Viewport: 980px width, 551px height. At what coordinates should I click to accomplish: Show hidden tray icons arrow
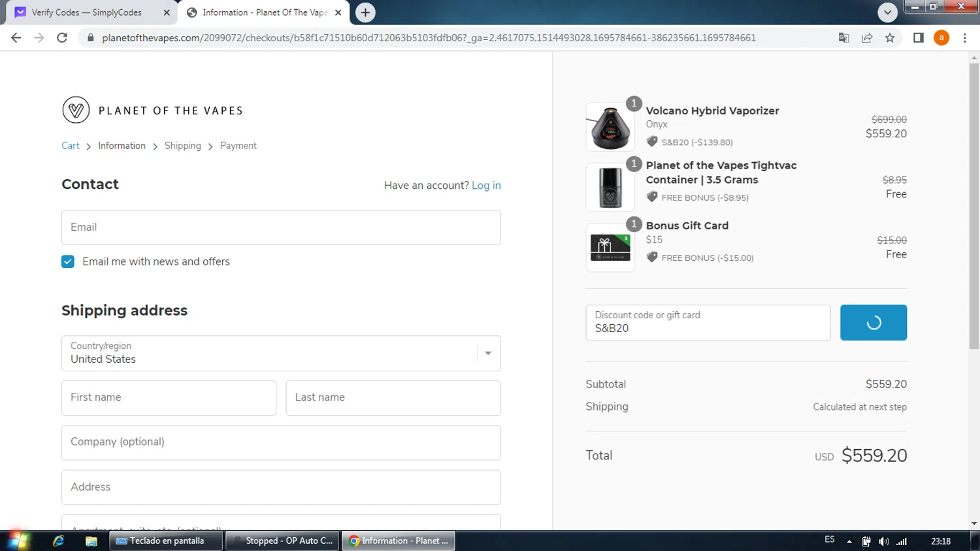click(849, 541)
